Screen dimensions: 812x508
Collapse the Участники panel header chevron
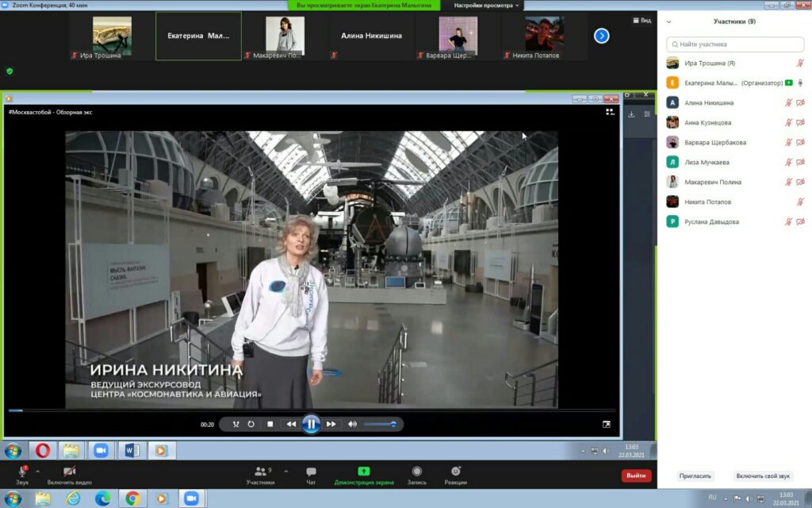[669, 22]
